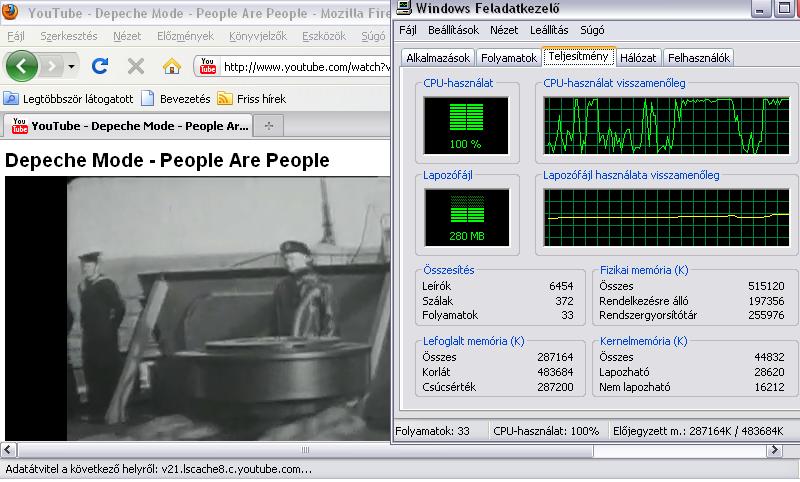Viewport: 800px width, 482px height.
Task: Open Task Manager Fájl menu
Action: click(x=408, y=30)
